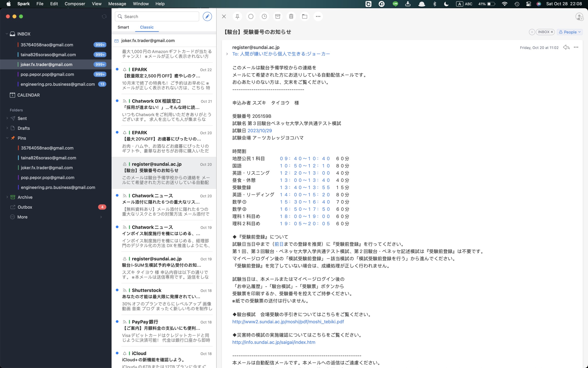Expand the Sent folder
Viewport: 588px width, 368px height.
tap(7, 118)
